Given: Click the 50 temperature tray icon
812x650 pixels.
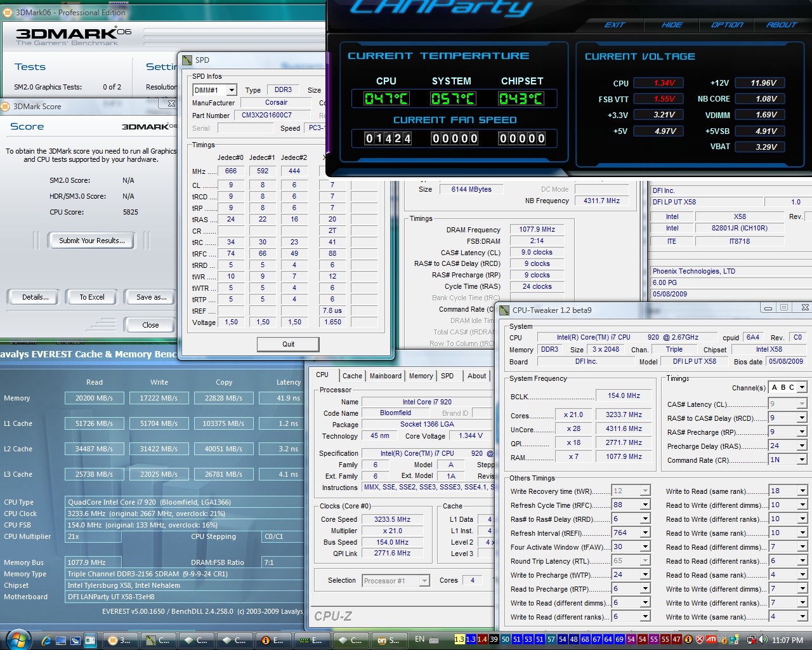Looking at the screenshot, I should click(505, 639).
